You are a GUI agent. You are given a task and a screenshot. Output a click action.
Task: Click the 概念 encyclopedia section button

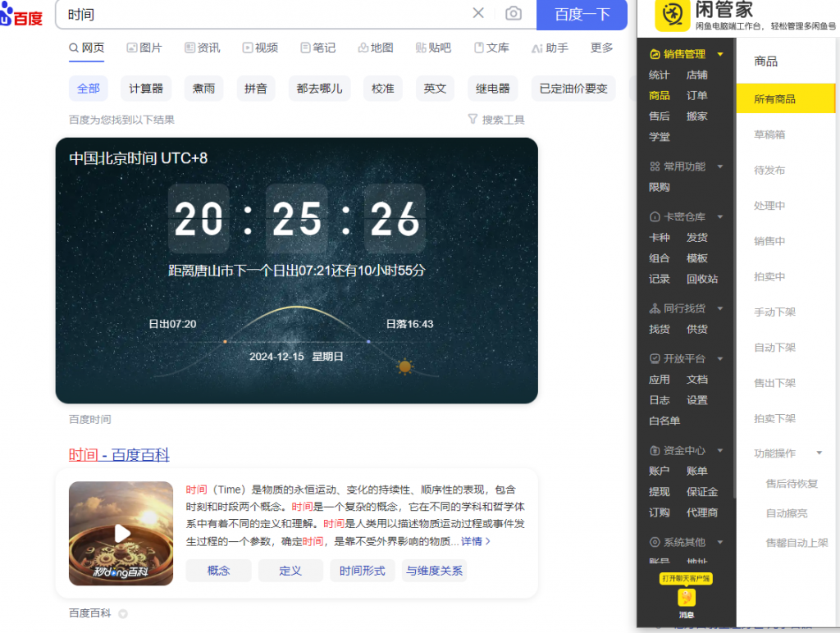218,571
